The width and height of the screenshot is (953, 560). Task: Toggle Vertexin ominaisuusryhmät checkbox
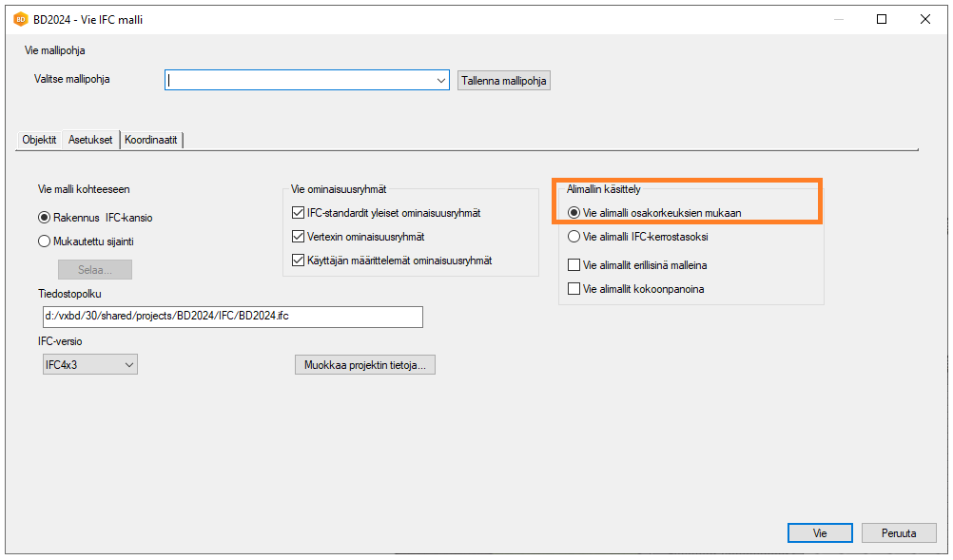(x=299, y=236)
